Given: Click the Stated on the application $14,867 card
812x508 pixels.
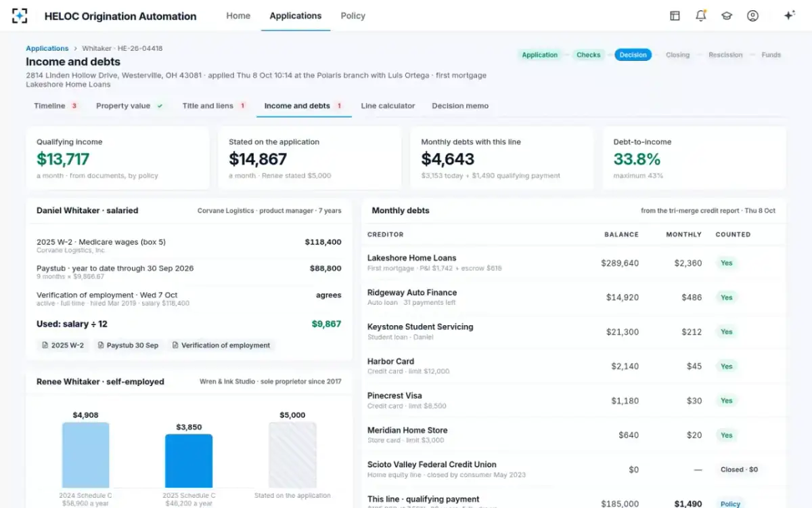Looking at the screenshot, I should [x=310, y=158].
